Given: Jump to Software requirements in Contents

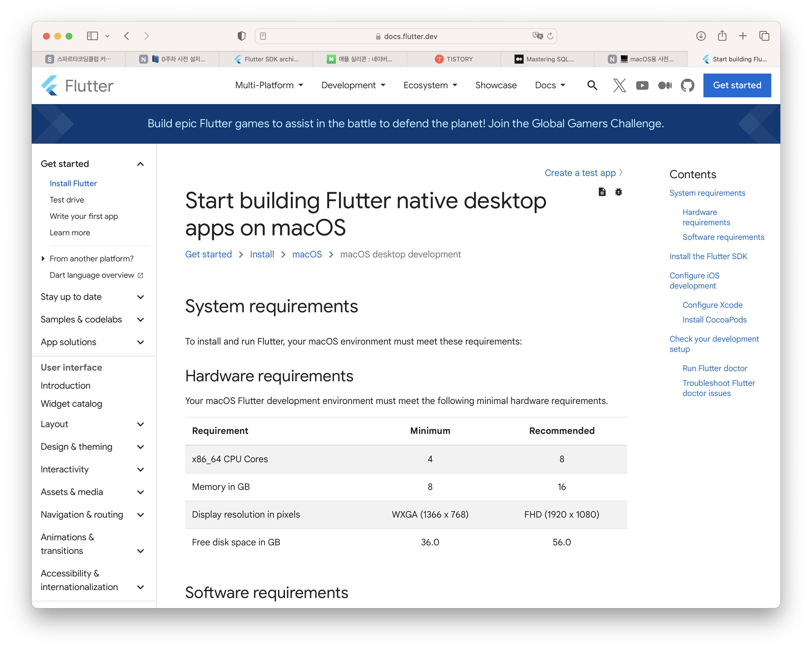Looking at the screenshot, I should (x=723, y=237).
